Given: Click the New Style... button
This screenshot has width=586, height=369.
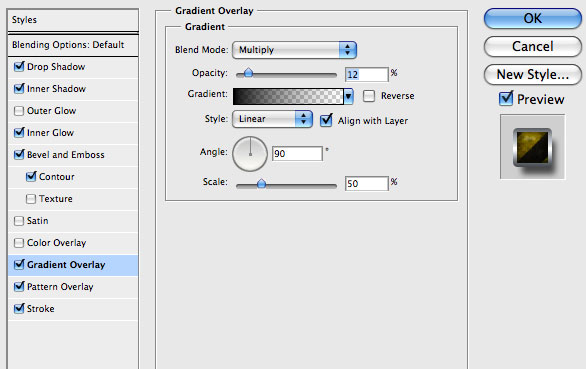Looking at the screenshot, I should (533, 74).
